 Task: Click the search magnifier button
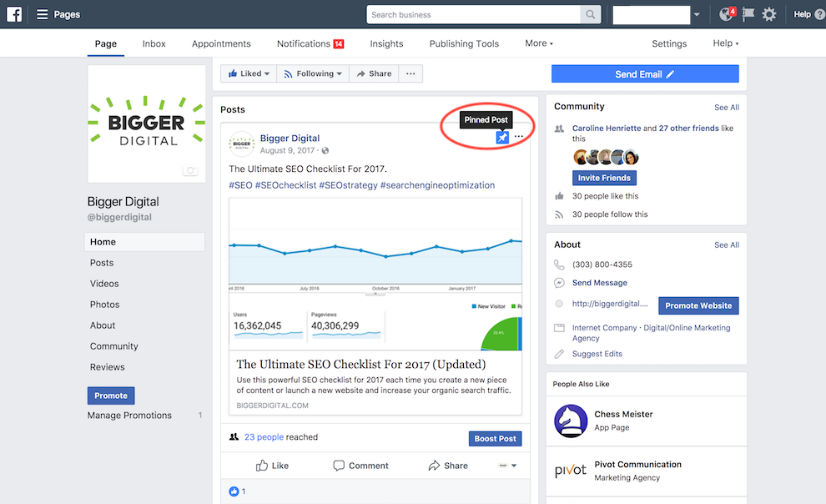(591, 15)
